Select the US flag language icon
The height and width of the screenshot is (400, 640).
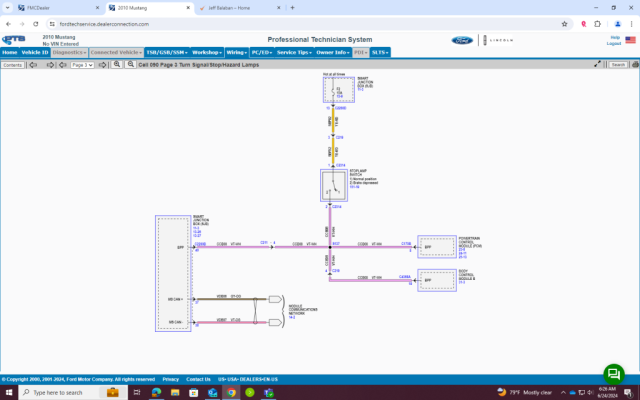pyautogui.click(x=630, y=40)
